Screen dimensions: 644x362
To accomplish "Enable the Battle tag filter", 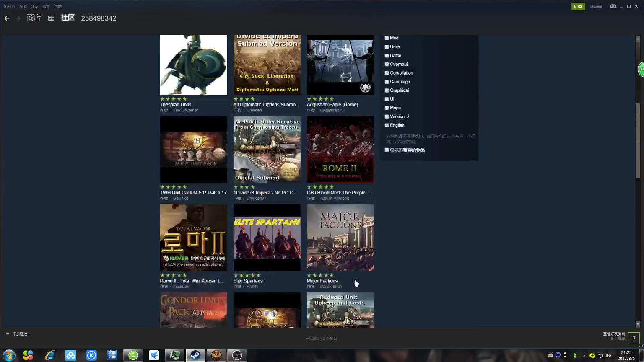I will point(387,56).
